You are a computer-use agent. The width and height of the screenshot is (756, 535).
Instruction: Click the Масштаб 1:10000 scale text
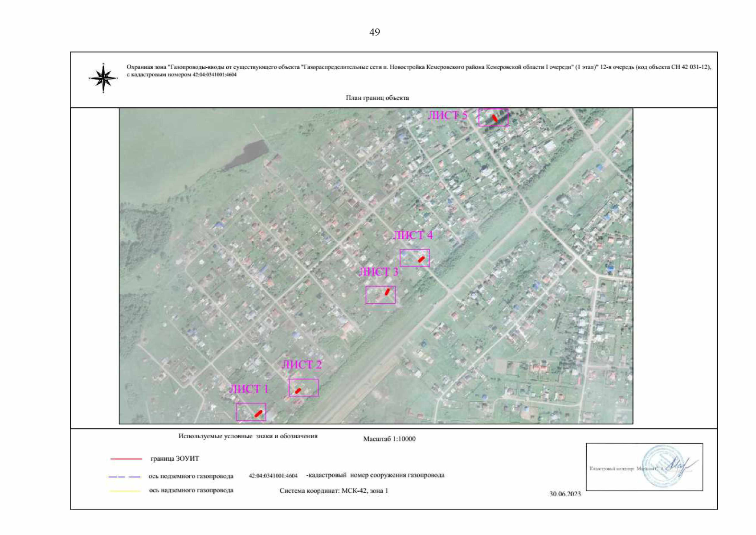pos(389,439)
